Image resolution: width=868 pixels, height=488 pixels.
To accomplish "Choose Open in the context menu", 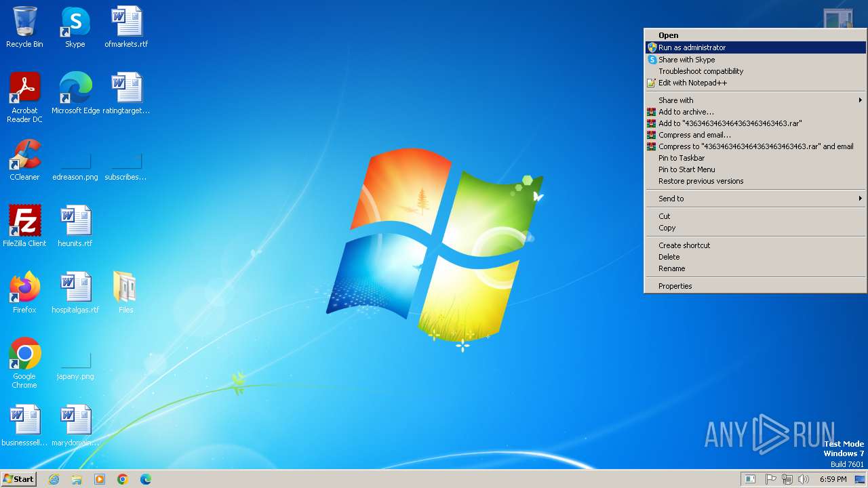I will [755, 35].
